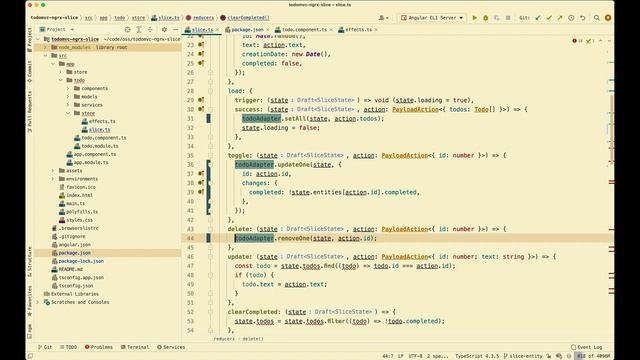This screenshot has width=640, height=360.
Task: Open Search Everywhere magnifier
Action: pos(597,18)
